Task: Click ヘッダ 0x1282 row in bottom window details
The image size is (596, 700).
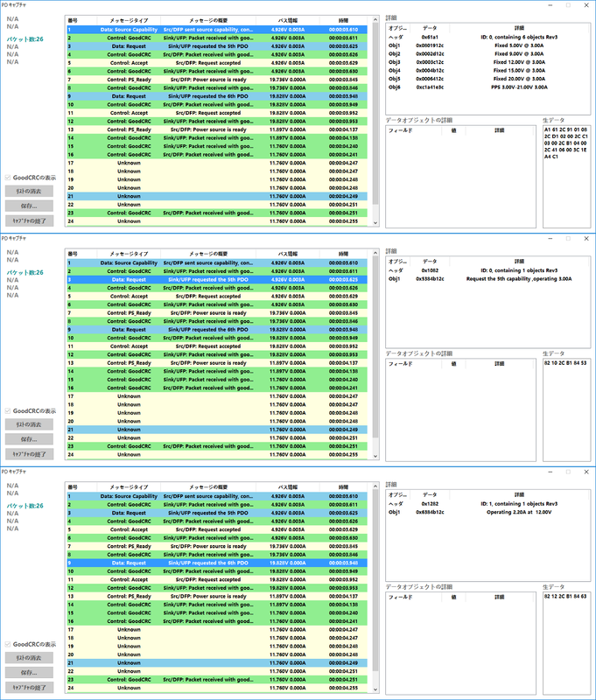Action: click(487, 504)
